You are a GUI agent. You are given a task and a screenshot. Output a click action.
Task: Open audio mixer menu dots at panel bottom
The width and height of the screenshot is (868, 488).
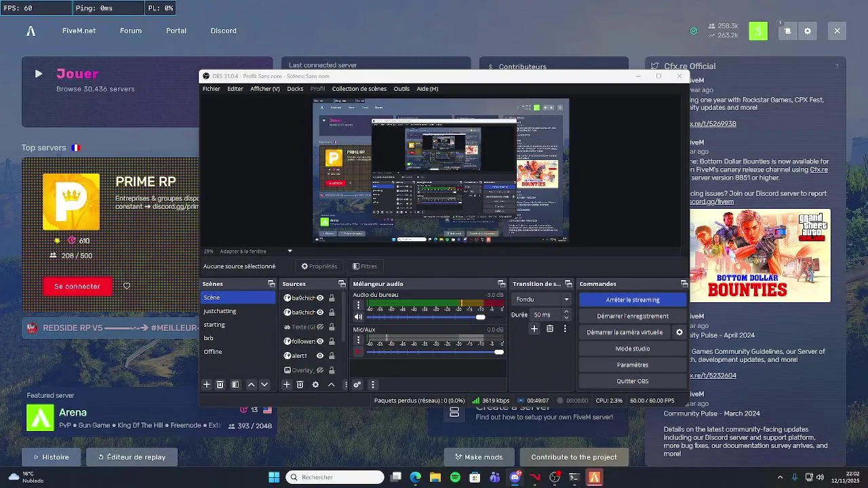pyautogui.click(x=372, y=384)
